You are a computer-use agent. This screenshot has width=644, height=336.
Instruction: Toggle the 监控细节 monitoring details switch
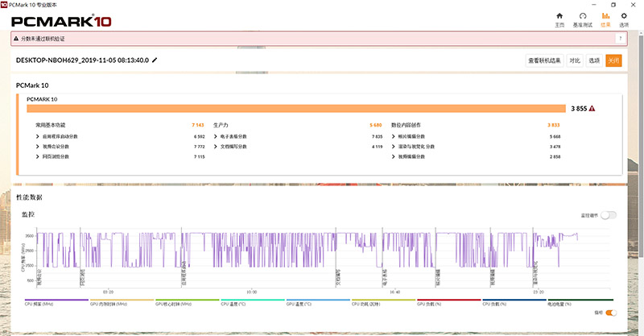[x=609, y=215]
